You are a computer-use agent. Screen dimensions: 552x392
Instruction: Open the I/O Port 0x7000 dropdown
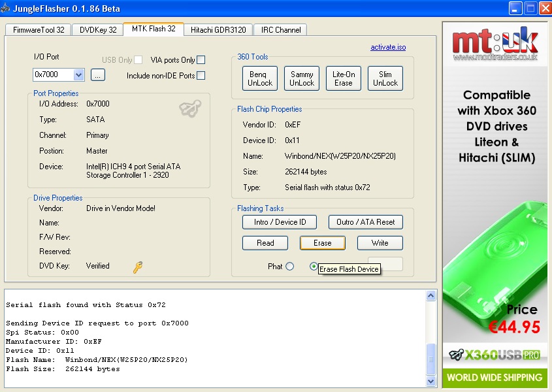coord(78,74)
